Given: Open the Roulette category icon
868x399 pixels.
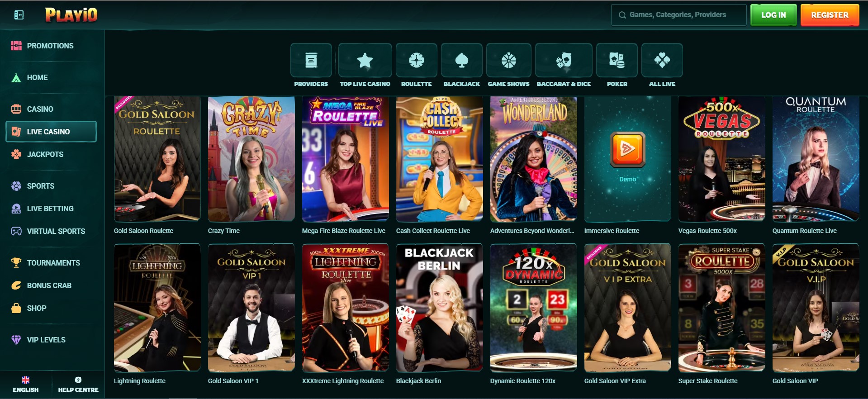Looking at the screenshot, I should 416,61.
